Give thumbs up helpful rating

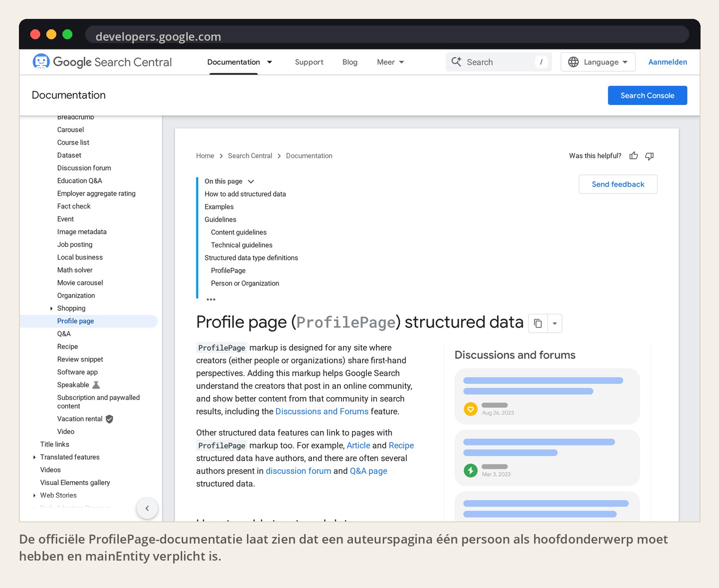coord(634,156)
